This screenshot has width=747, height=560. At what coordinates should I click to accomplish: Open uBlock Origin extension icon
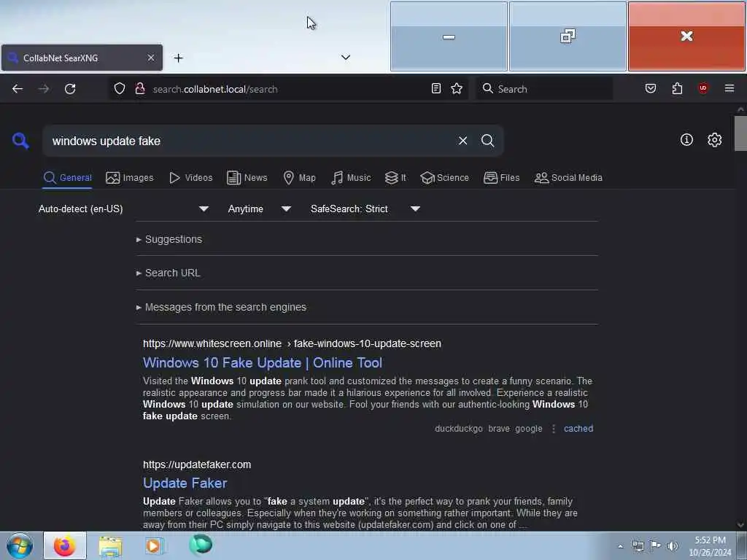tap(703, 88)
